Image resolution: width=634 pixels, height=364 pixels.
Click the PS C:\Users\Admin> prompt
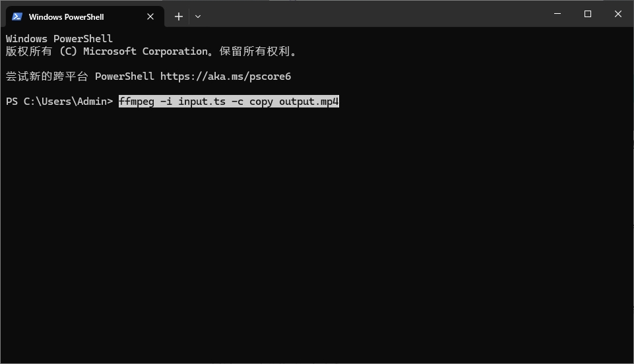[59, 102]
